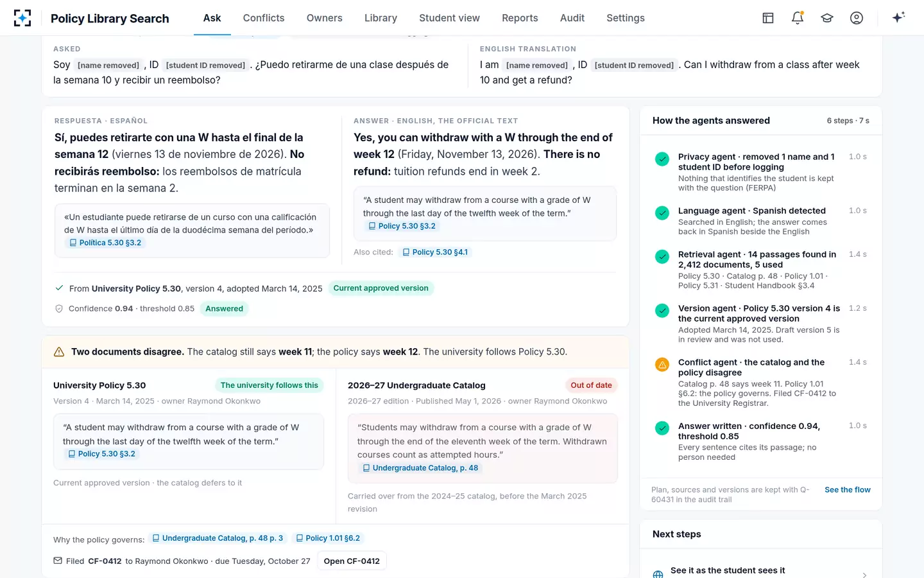This screenshot has width=924, height=578.
Task: Expand 'See it as the student sees it'
Action: [x=761, y=570]
